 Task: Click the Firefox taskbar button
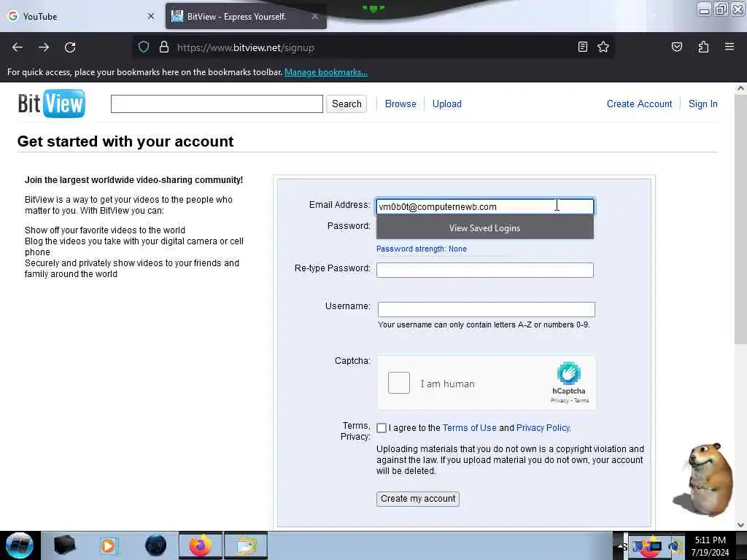point(201,545)
